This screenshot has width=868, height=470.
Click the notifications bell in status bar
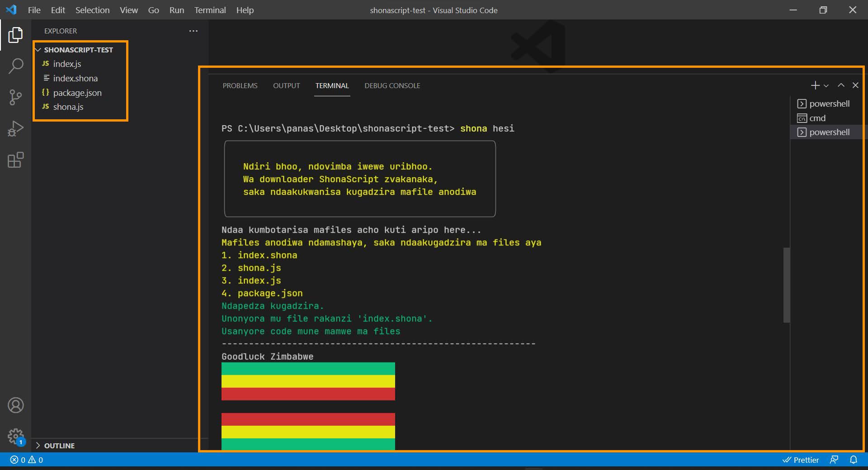(853, 460)
